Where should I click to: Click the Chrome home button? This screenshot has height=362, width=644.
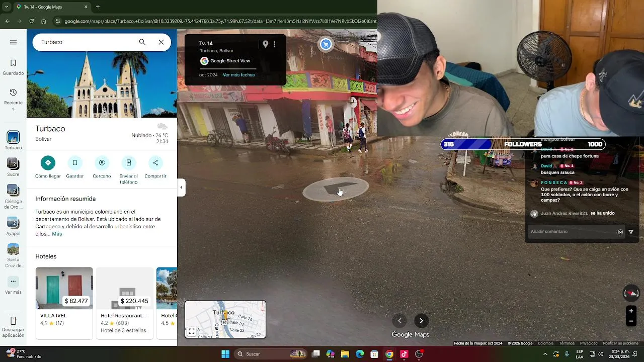pos(43,21)
